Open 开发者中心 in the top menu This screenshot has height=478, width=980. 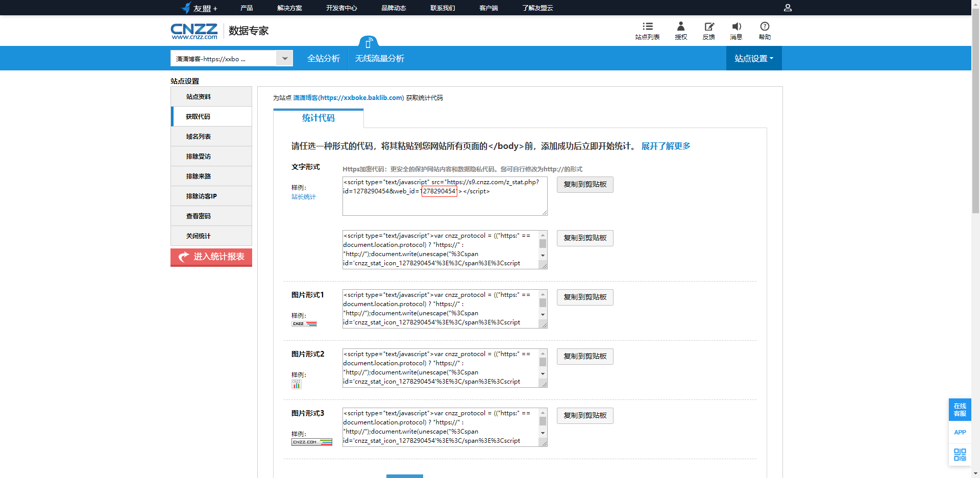pyautogui.click(x=341, y=8)
